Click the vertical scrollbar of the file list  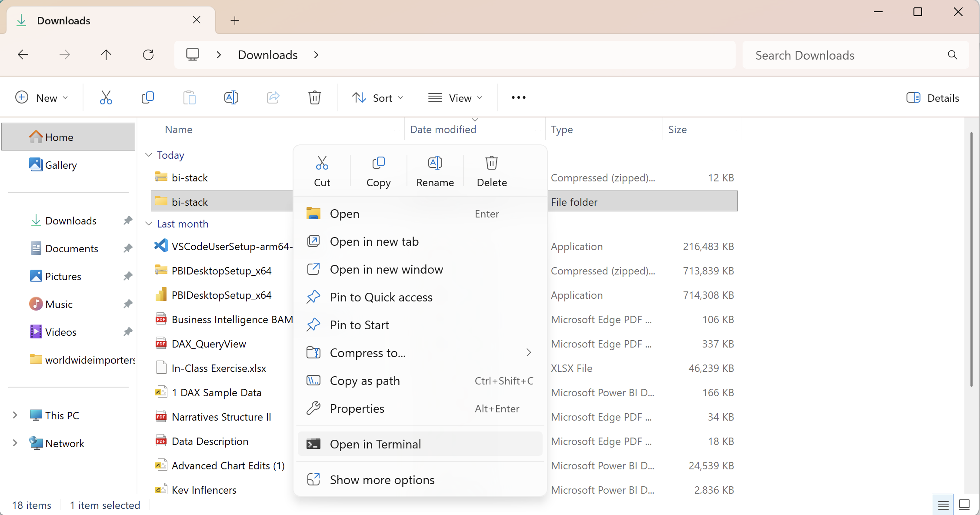pyautogui.click(x=971, y=259)
